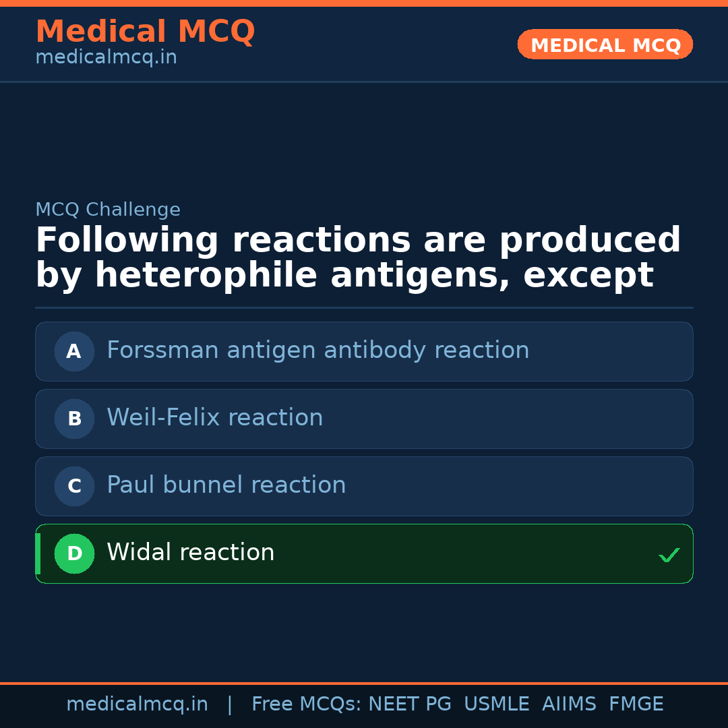Select Forssman antigen antibody reaction answer text
Viewport: 728px width, 728px height.
tap(317, 351)
